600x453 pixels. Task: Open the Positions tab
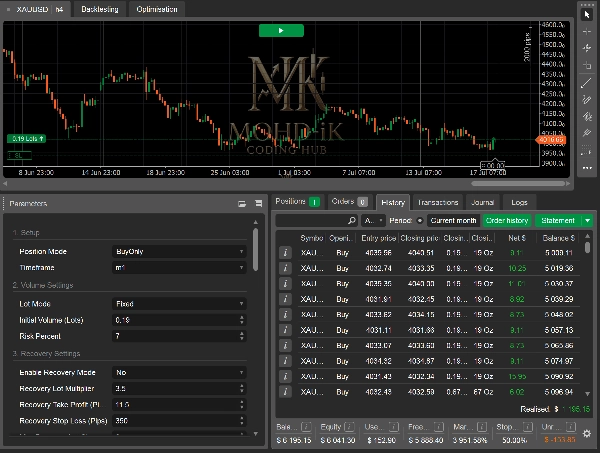(297, 202)
